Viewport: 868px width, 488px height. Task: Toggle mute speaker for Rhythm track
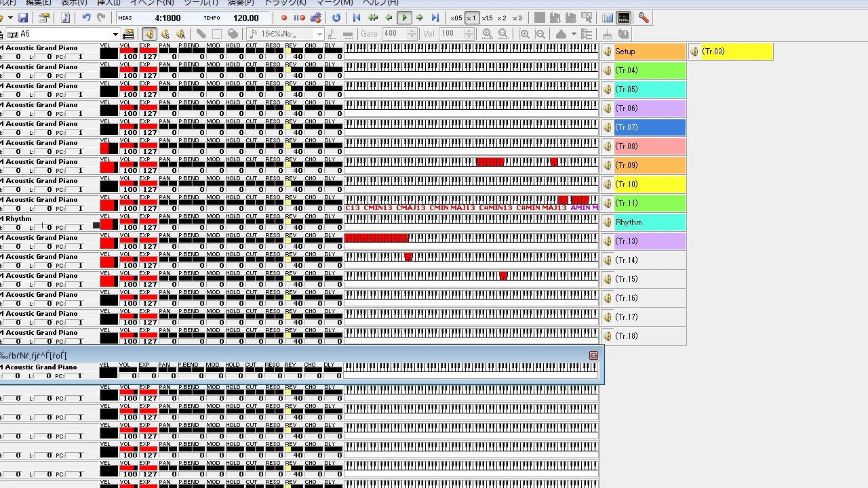(x=608, y=222)
